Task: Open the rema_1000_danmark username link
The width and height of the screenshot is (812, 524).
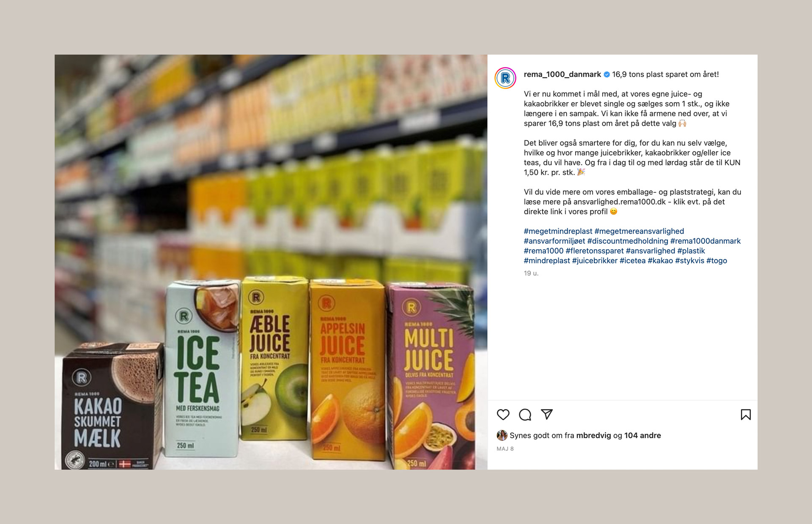Action: (x=562, y=74)
